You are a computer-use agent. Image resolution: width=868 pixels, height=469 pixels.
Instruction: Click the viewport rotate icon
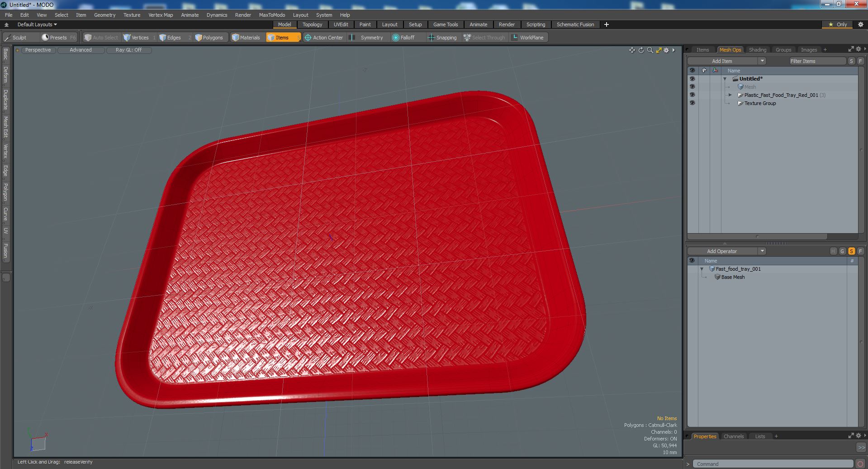[641, 50]
